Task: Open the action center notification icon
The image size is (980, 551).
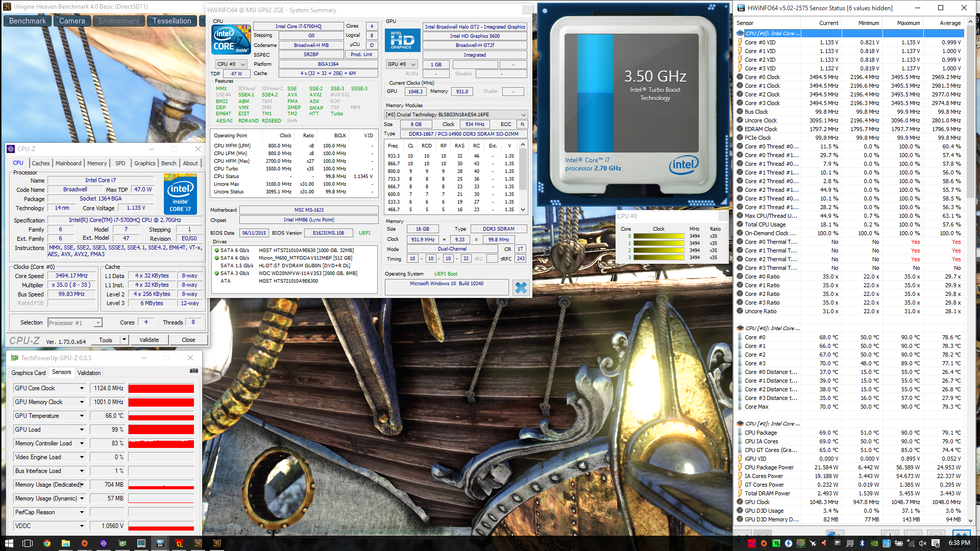Action: (x=936, y=543)
